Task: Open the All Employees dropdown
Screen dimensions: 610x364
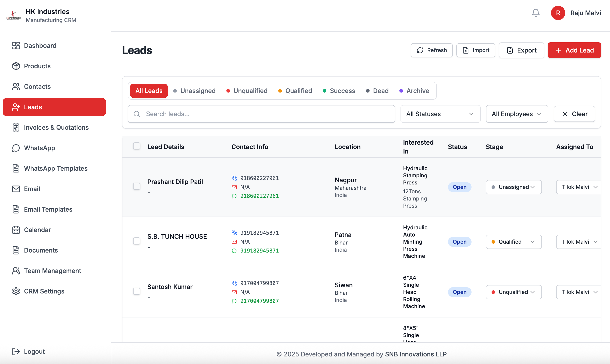Action: pyautogui.click(x=517, y=114)
